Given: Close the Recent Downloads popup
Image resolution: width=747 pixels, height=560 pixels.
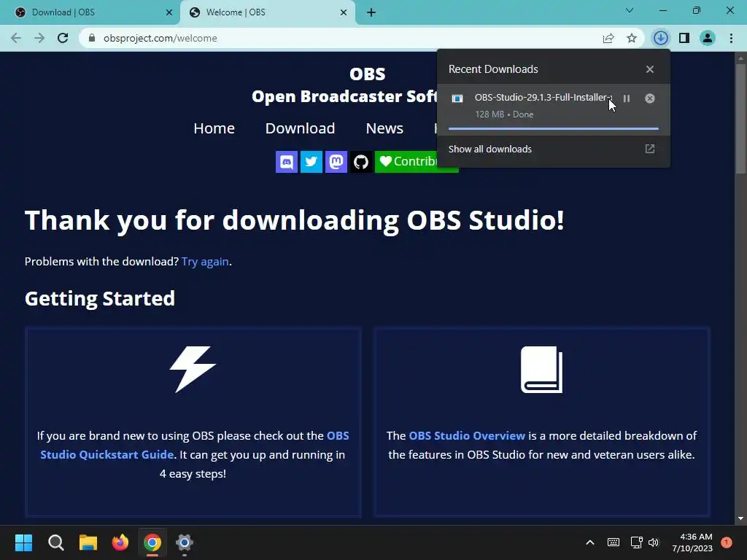Looking at the screenshot, I should pyautogui.click(x=650, y=69).
